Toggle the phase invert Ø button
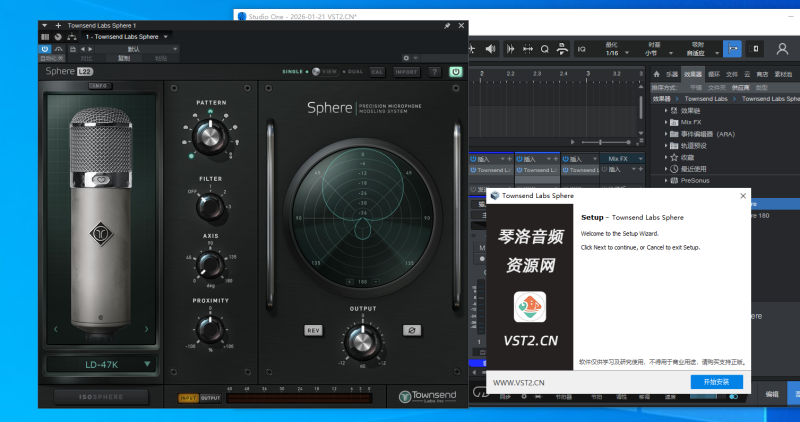The image size is (800, 422). [410, 330]
